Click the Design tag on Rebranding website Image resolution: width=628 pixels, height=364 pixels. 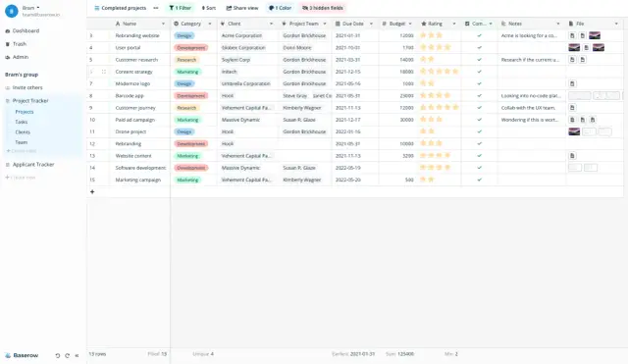(184, 36)
